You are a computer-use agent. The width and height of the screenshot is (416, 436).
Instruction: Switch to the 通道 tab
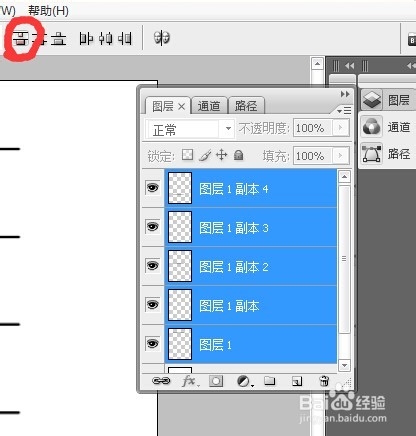tap(209, 106)
